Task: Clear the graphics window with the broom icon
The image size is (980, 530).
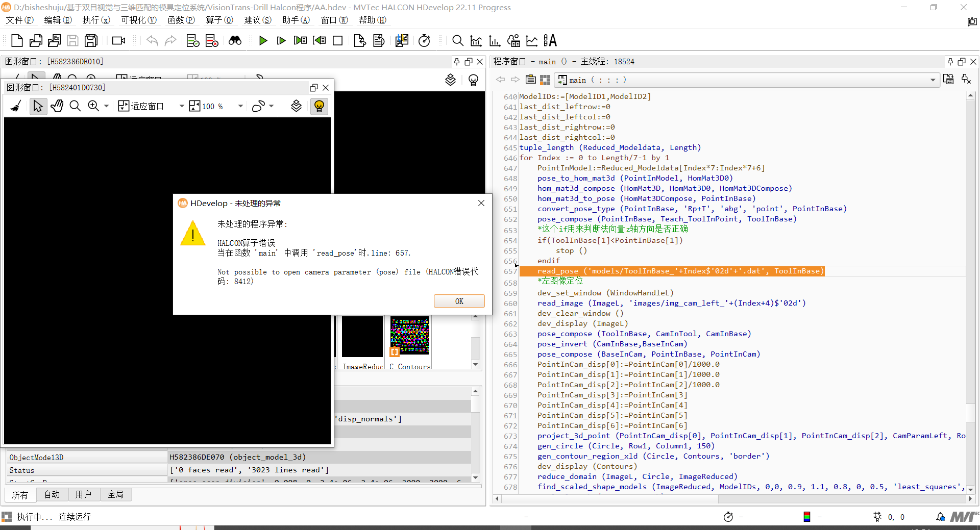Action: pos(16,106)
